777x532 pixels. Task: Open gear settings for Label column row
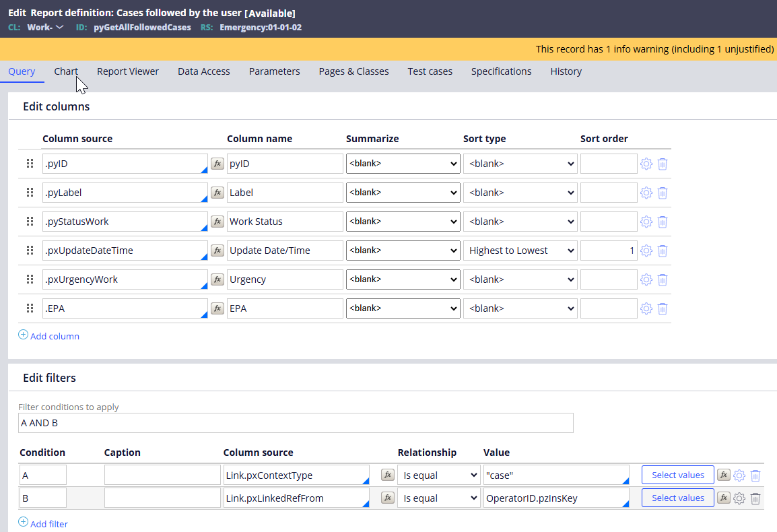(x=646, y=193)
